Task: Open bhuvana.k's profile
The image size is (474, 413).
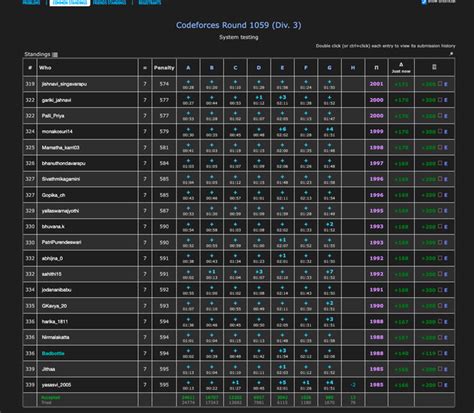Action: coord(53,227)
